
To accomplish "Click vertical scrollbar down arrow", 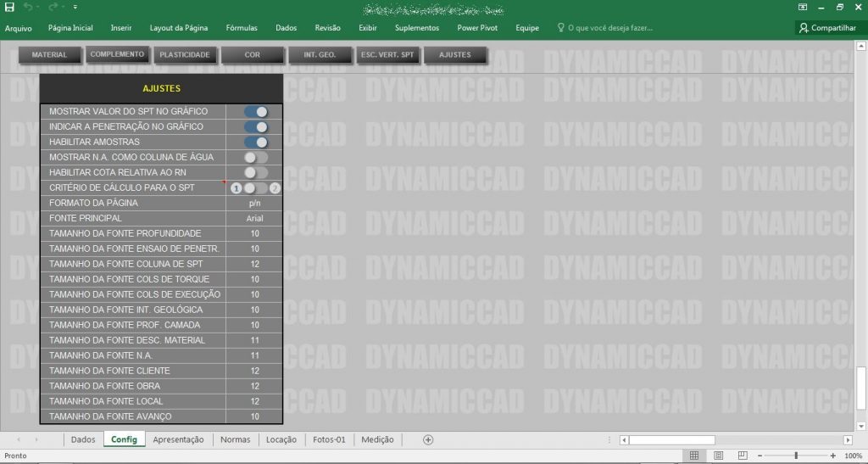I will coord(861,426).
